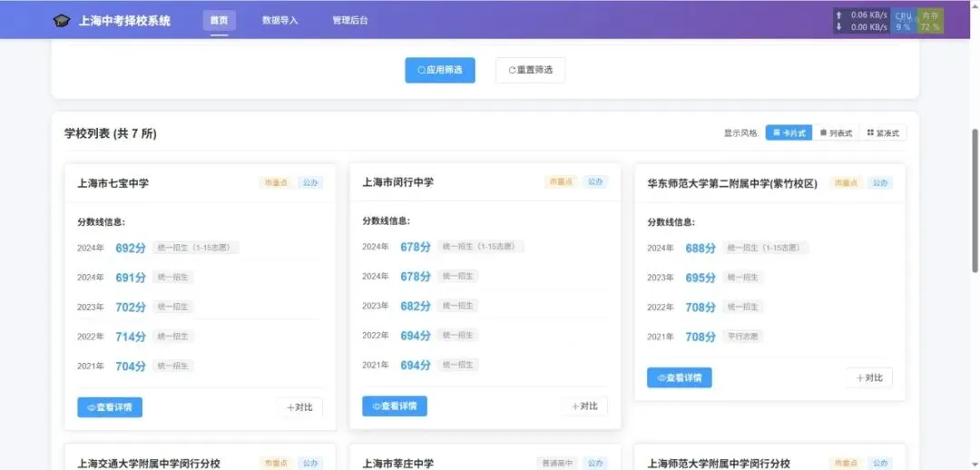Open the 管理后台 navigation tab
This screenshot has height=470, width=980.
coord(350,20)
